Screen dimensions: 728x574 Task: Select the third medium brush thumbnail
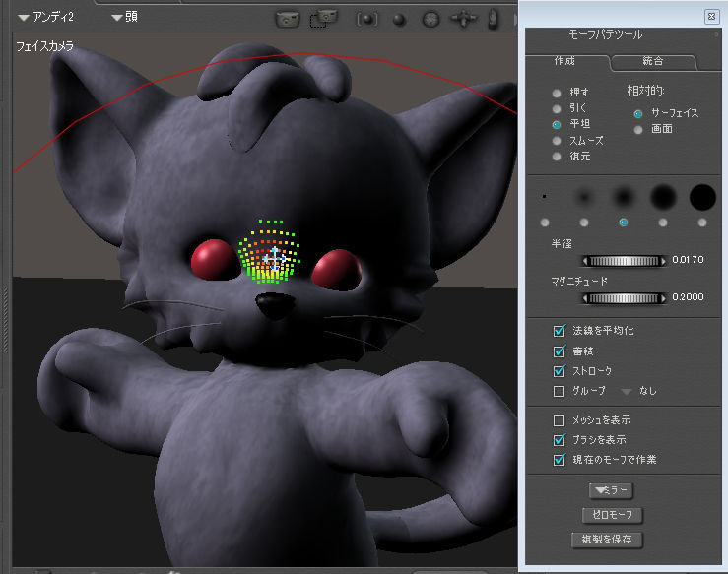(623, 197)
